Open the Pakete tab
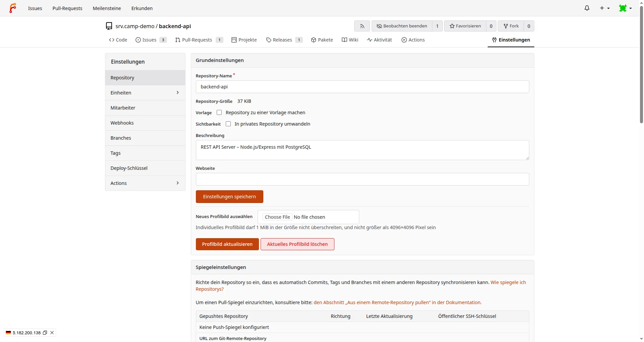 322,40
